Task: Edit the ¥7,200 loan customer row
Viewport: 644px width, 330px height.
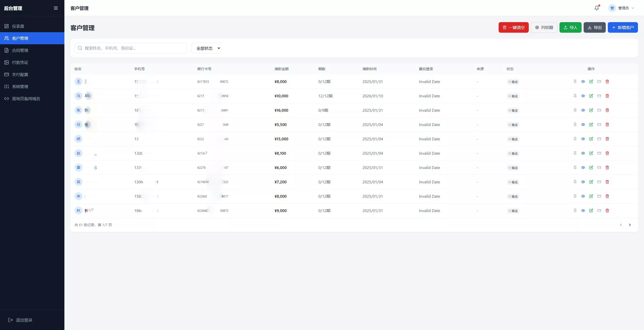Action: click(591, 182)
